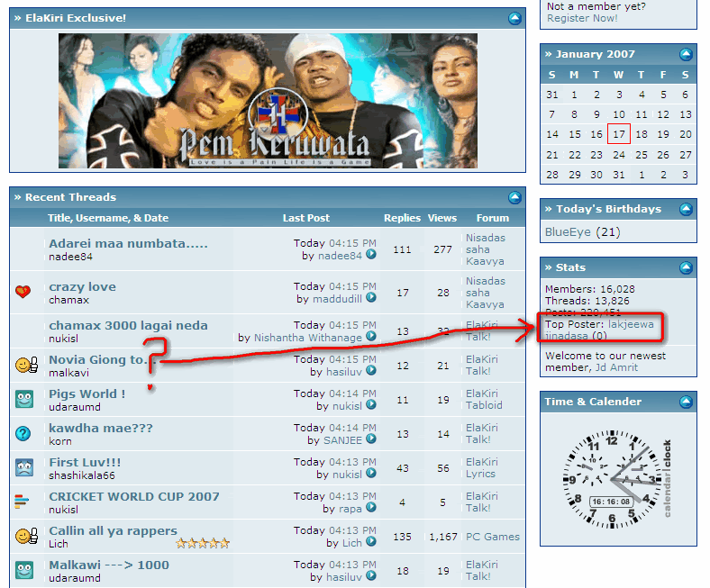Sort threads by the Replies column
The height and width of the screenshot is (588, 710).
coord(402,218)
